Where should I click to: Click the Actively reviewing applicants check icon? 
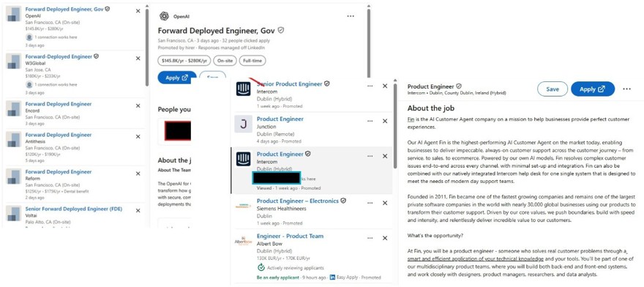click(x=261, y=268)
